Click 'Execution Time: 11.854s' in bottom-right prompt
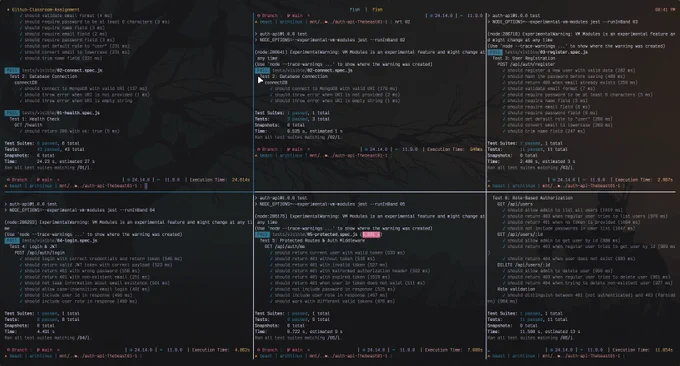The image size is (680, 366). [x=643, y=350]
